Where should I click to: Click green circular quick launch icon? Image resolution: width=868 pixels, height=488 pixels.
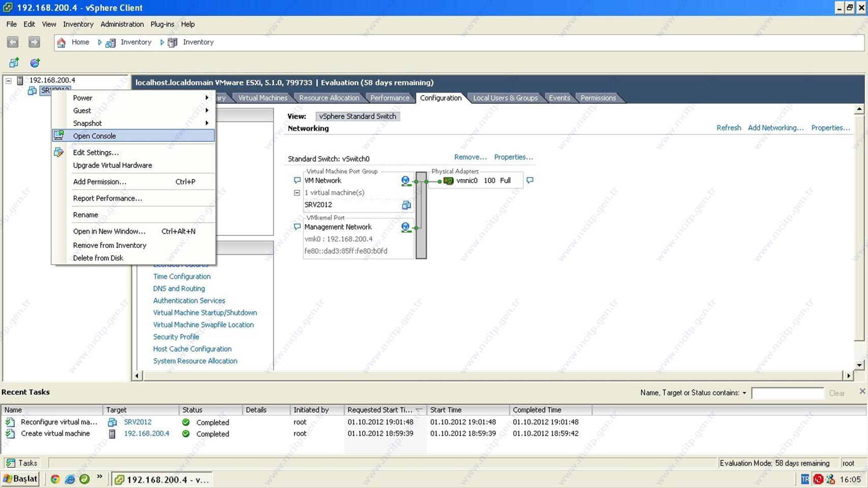[x=84, y=479]
